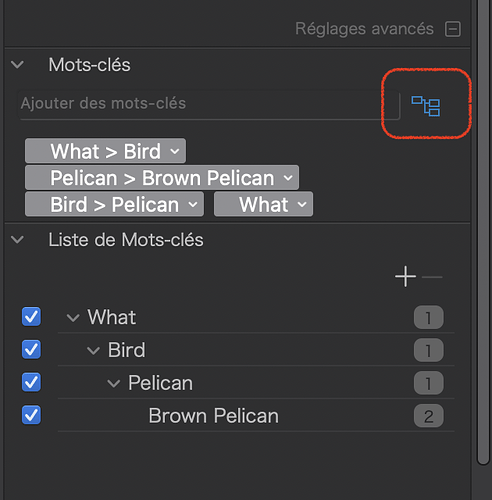Collapse the Liste de Mots-clés section

point(17,239)
